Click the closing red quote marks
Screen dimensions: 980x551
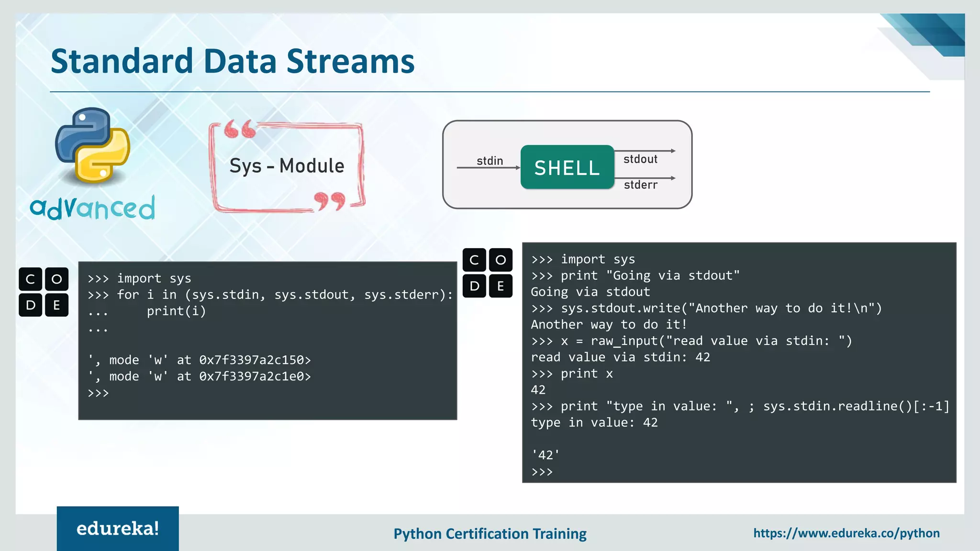point(330,201)
